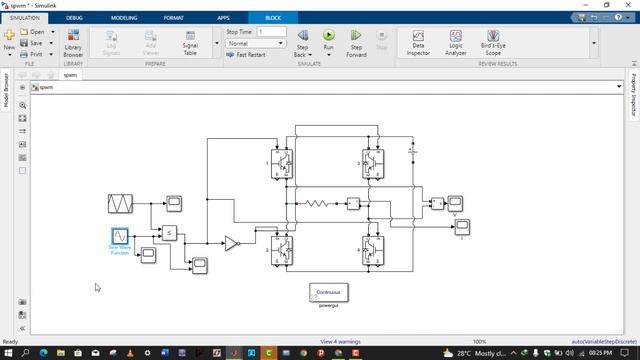Open Help with question mark icon

click(618, 18)
